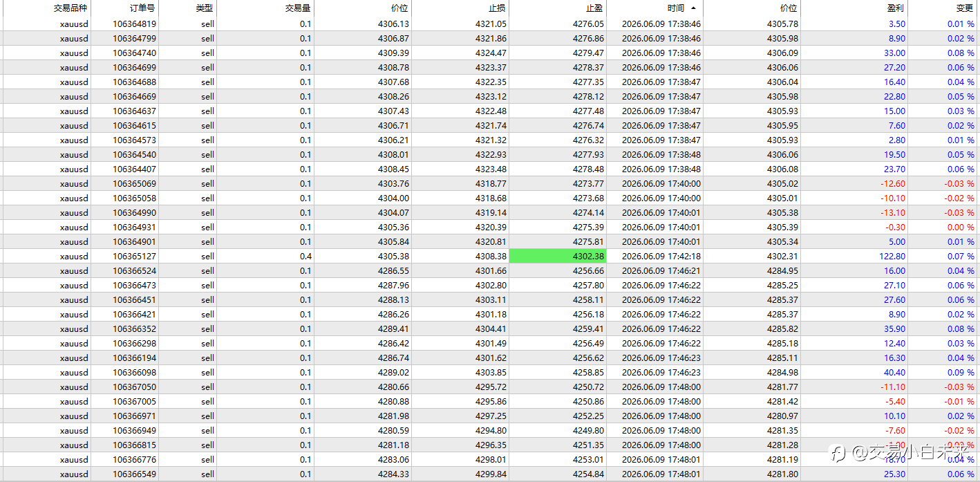
Task: Select the profit value 40.40
Action: tap(894, 372)
